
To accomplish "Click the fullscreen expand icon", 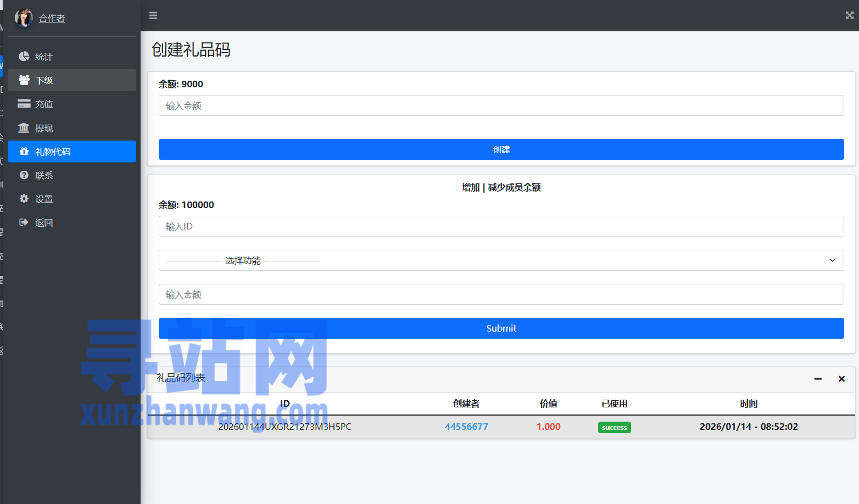I will click(849, 15).
